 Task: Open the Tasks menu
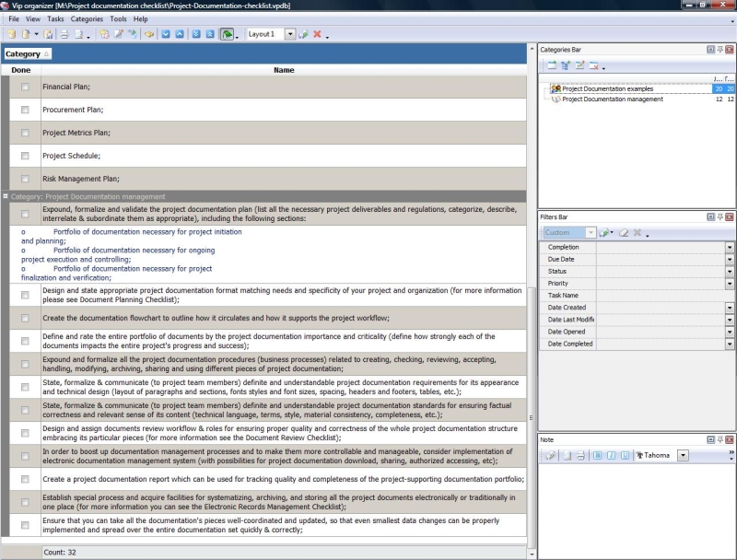[58, 17]
